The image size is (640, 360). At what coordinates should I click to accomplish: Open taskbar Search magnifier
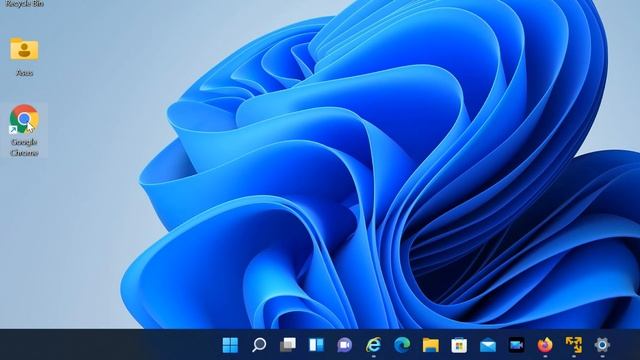[x=259, y=345]
